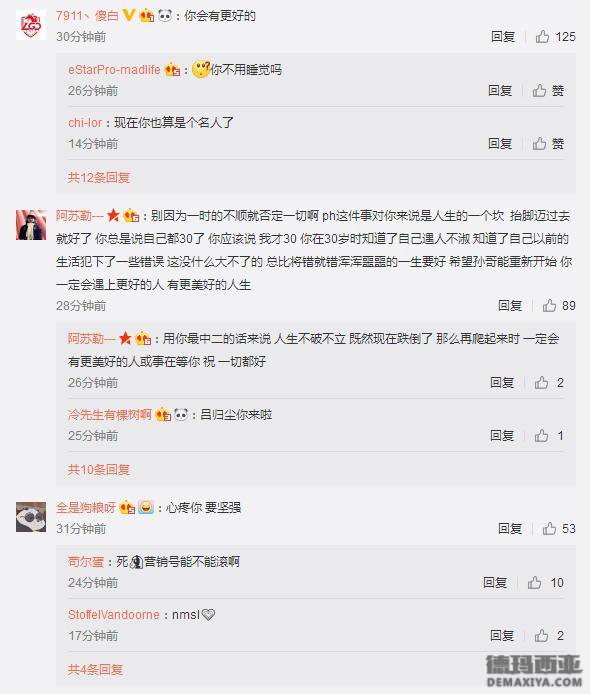Expand the 共12条回复 reply thread
This screenshot has width=590, height=694.
point(99,177)
